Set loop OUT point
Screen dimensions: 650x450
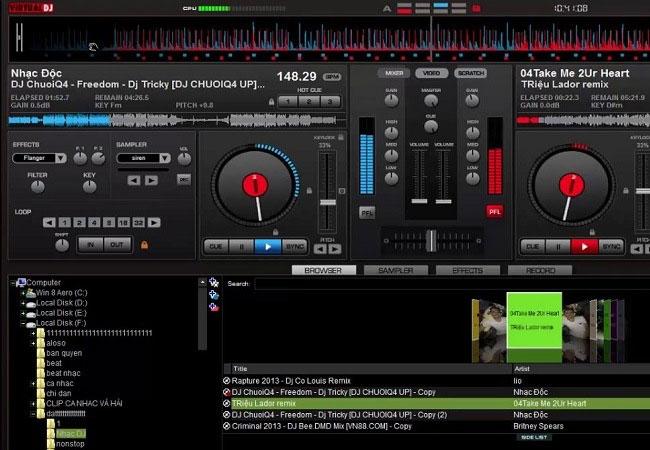pyautogui.click(x=117, y=244)
